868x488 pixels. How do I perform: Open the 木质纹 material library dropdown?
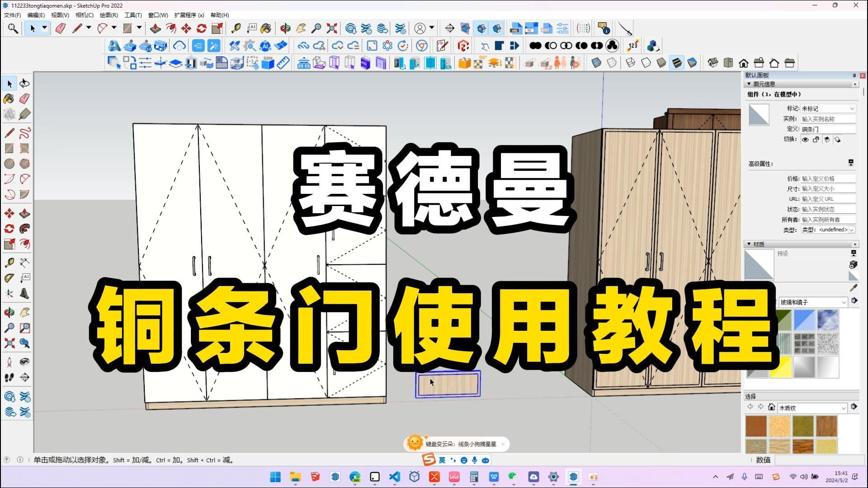tap(813, 408)
